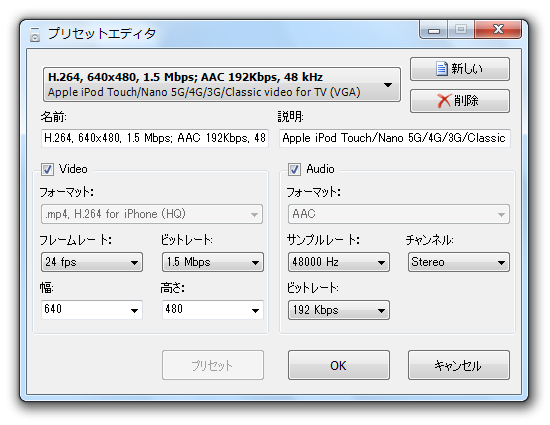The image size is (550, 425).
Task: Open the 1.5 Mbps video bitrate dropdown
Action: coord(213,262)
